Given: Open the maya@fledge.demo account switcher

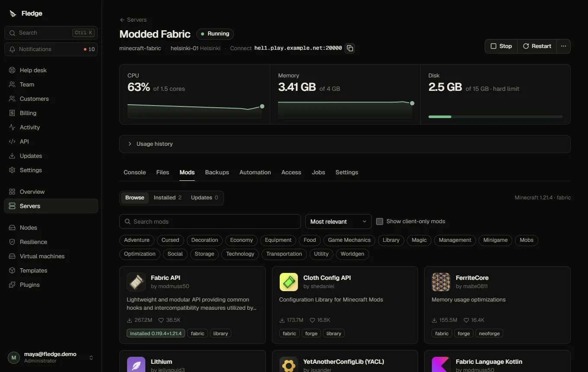Looking at the screenshot, I should tap(51, 357).
